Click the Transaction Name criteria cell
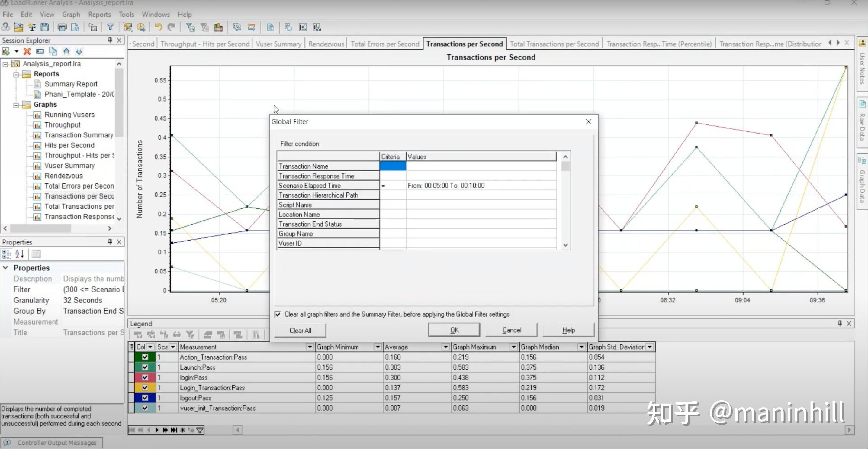Screen dimensions: 868x449 pos(393,166)
